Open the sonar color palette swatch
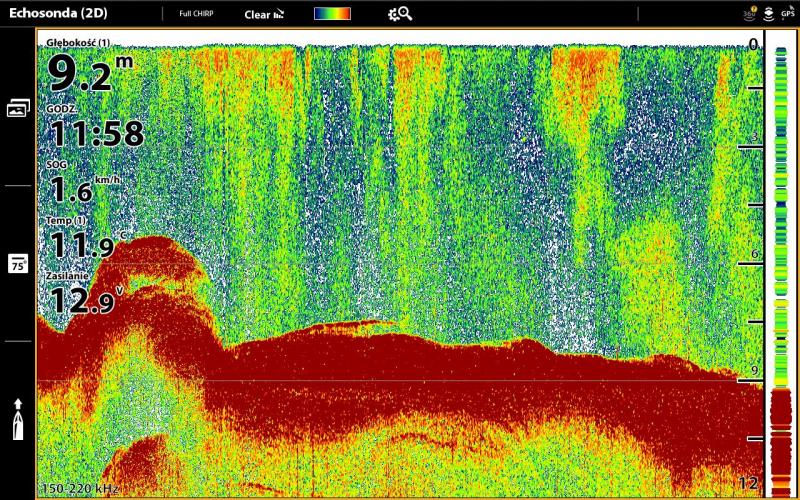The width and height of the screenshot is (800, 500). tap(332, 14)
